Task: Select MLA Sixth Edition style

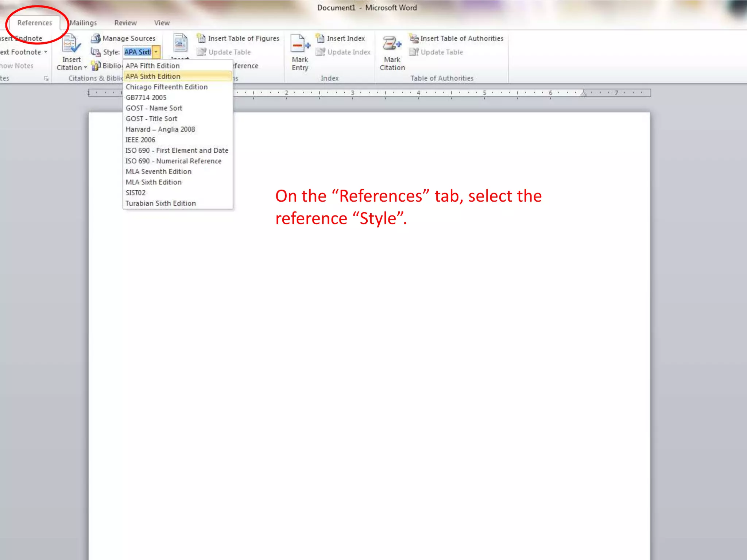Action: (x=178, y=182)
